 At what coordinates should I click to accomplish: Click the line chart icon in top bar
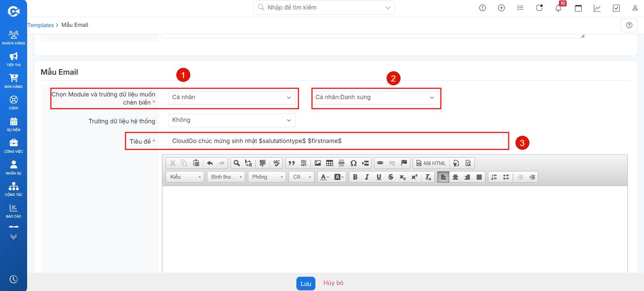[x=597, y=8]
